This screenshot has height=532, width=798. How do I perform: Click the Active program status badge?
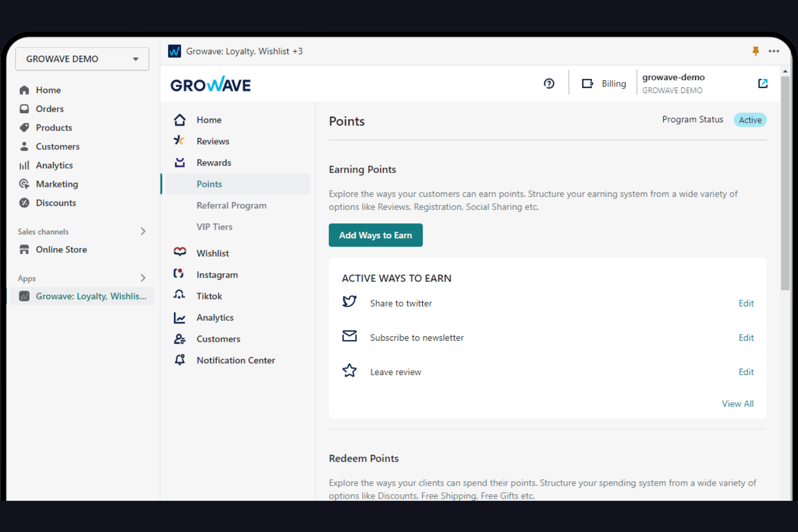point(750,120)
